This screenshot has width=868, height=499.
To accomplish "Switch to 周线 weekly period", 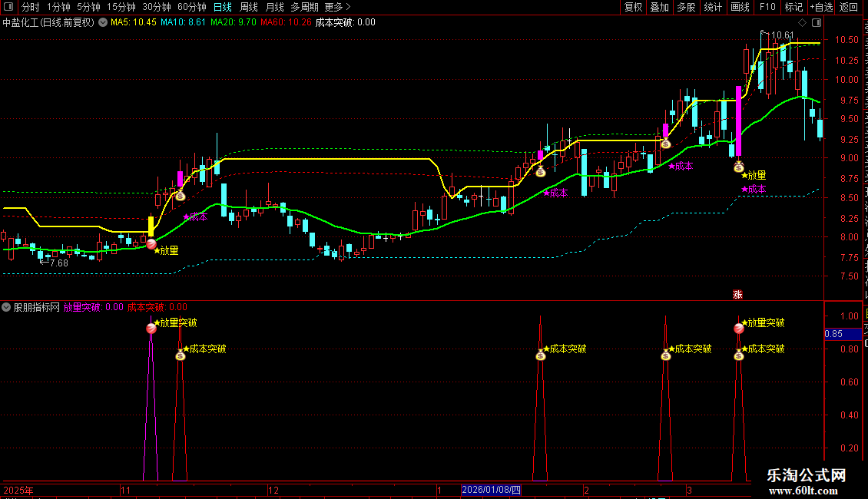I will [x=249, y=7].
